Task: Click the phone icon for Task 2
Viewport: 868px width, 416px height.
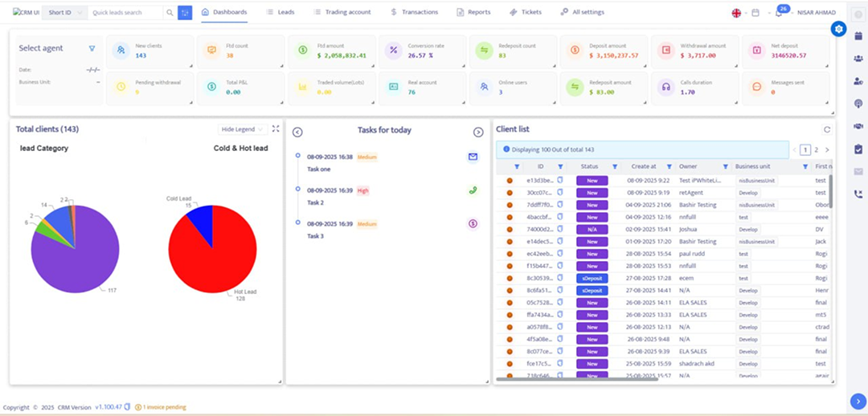Action: [473, 190]
